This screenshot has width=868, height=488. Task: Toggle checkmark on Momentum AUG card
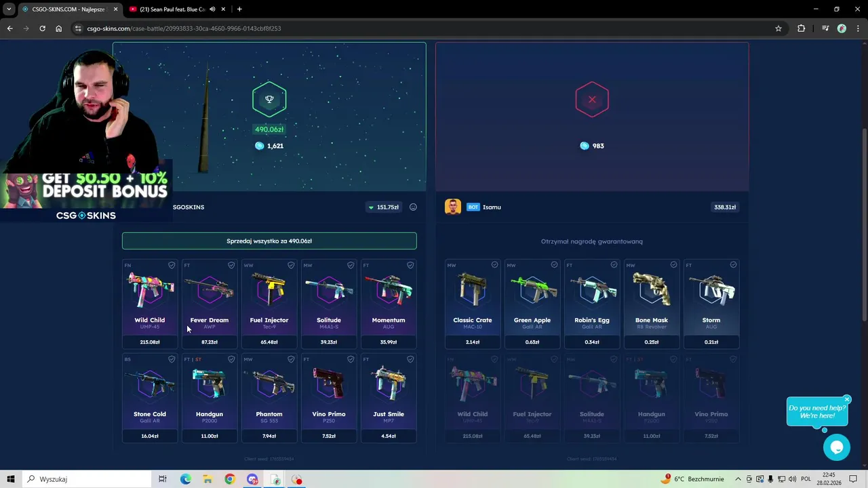tap(410, 265)
